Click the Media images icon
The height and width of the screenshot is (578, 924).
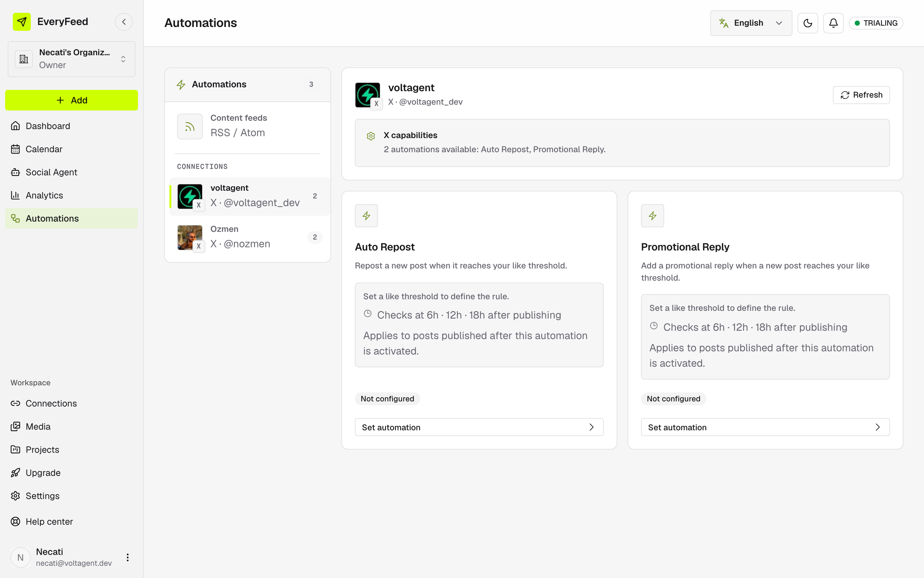tap(15, 426)
